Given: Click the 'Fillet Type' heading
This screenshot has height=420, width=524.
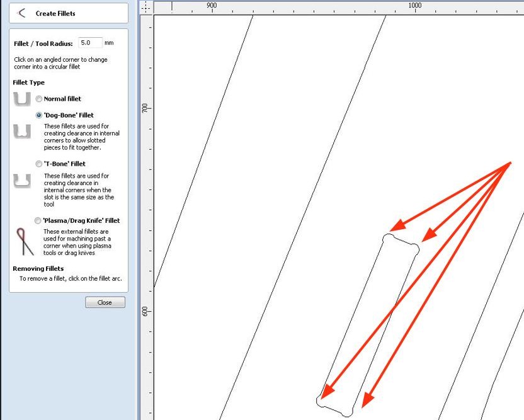Looking at the screenshot, I should click(x=29, y=82).
